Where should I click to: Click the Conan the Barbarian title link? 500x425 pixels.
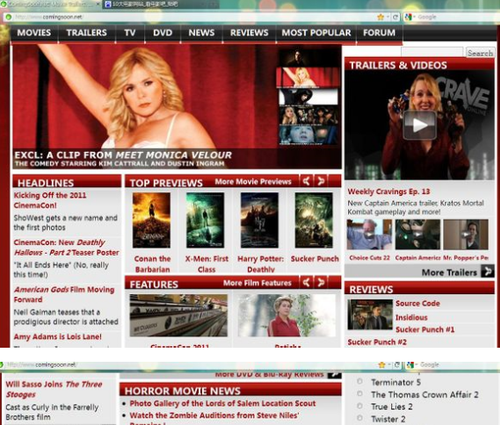152,264
